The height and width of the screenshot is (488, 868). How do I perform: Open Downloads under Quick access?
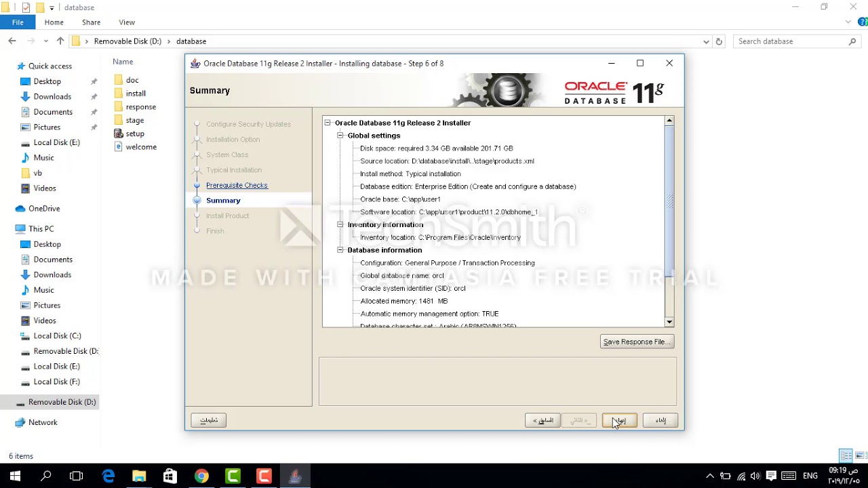coord(52,96)
